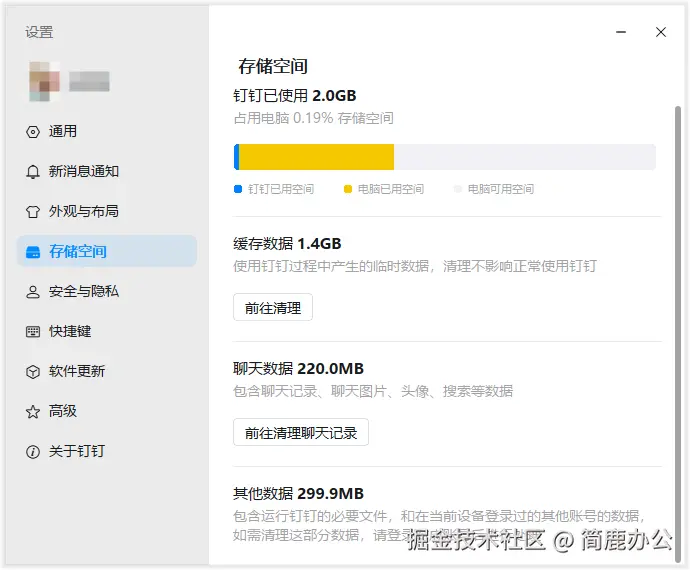Click the yellow storage usage bar

pyautogui.click(x=316, y=157)
